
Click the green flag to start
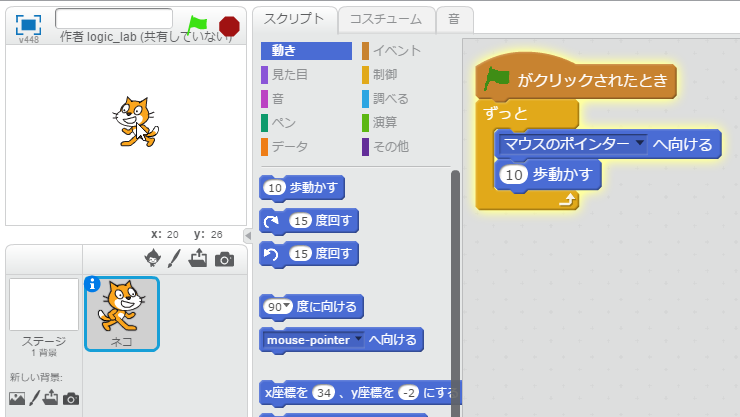[x=197, y=25]
